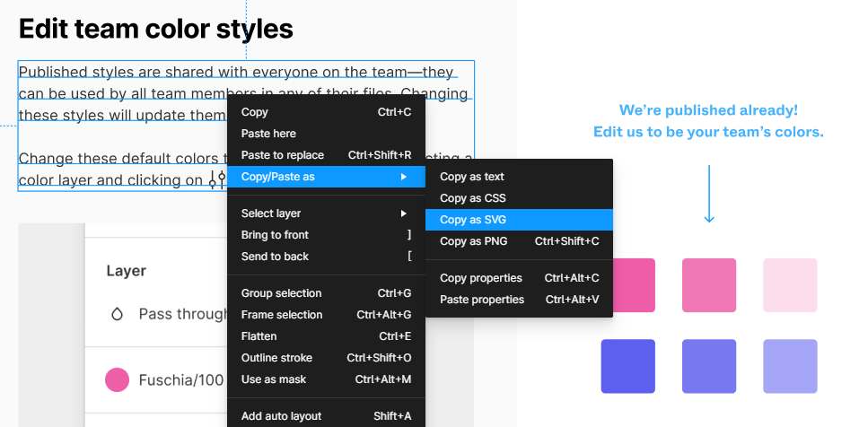The image size is (868, 427).
Task: Select Use as mask
Action: [x=326, y=379]
